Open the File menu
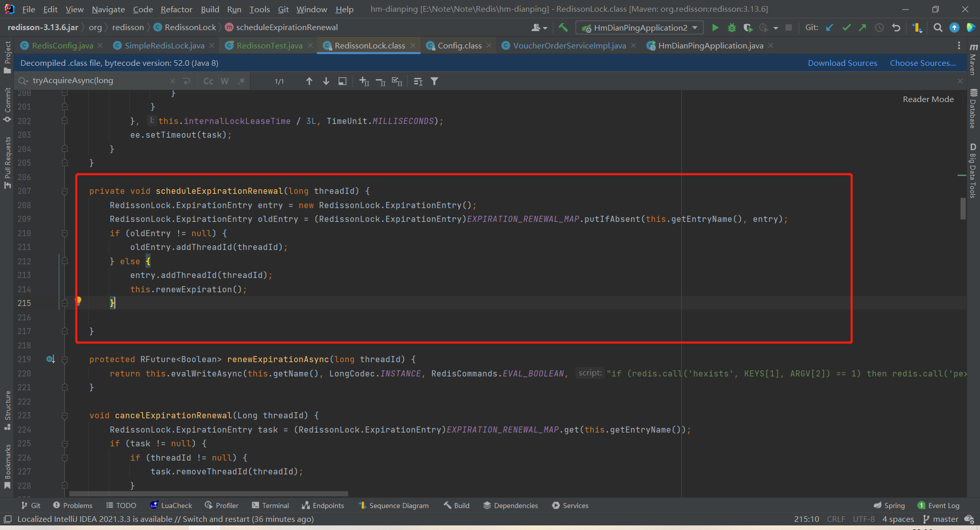The width and height of the screenshot is (980, 530). pyautogui.click(x=29, y=9)
